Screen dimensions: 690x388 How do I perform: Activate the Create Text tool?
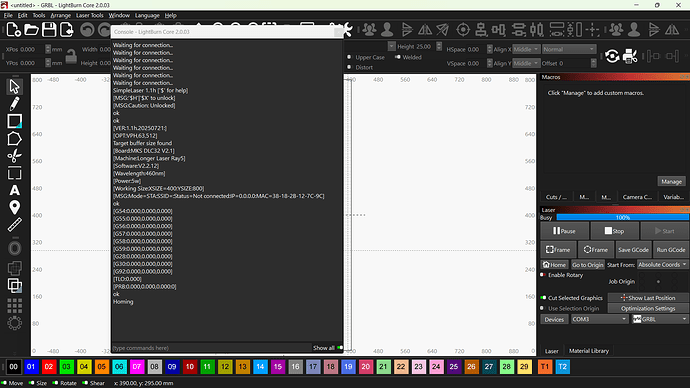14,190
